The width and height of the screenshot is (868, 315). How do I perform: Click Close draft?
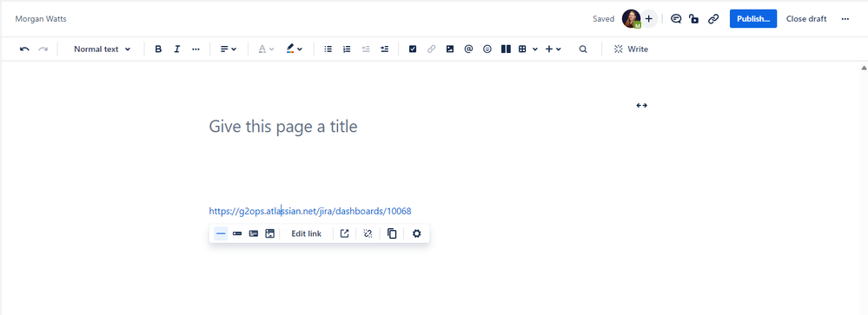pos(806,19)
